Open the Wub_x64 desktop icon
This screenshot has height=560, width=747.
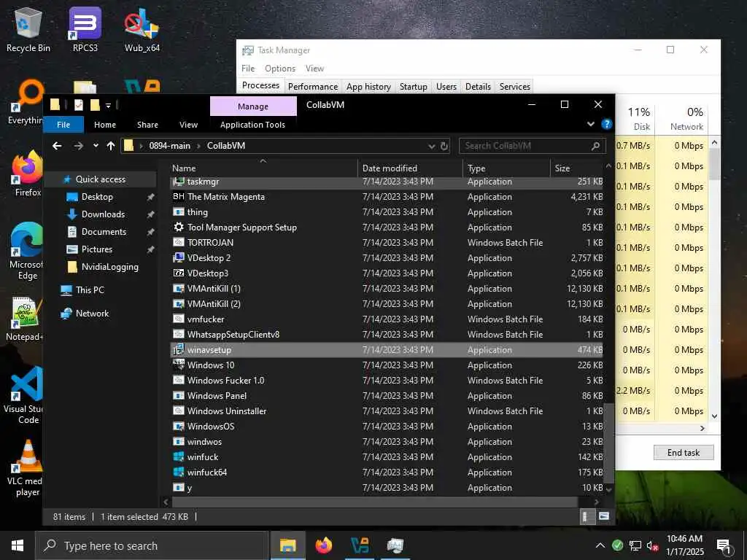(142, 30)
